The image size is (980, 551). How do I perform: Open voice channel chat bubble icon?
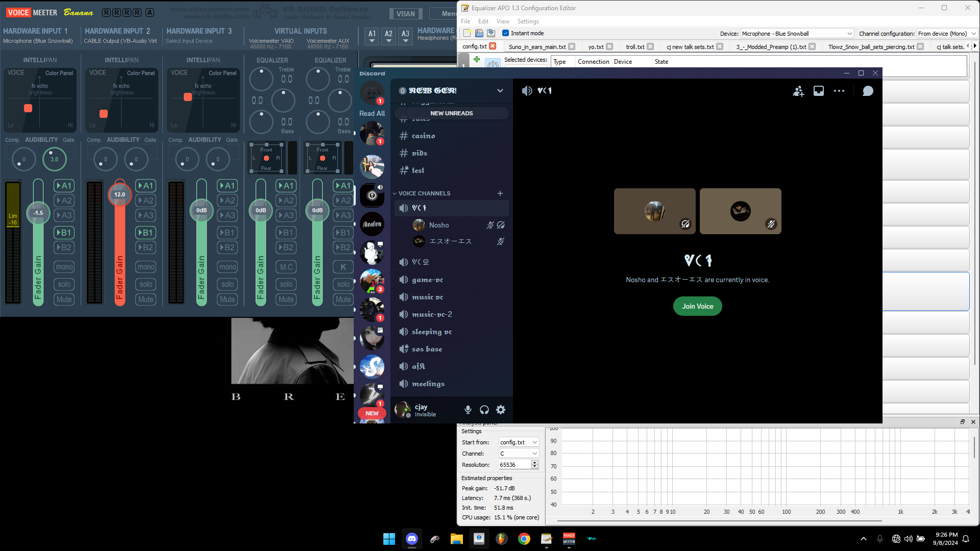868,91
